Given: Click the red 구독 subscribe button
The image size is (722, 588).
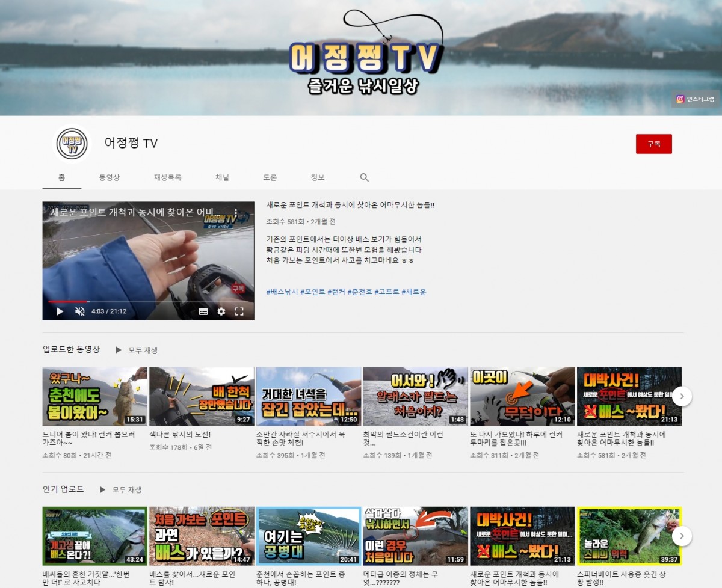Looking at the screenshot, I should [653, 144].
